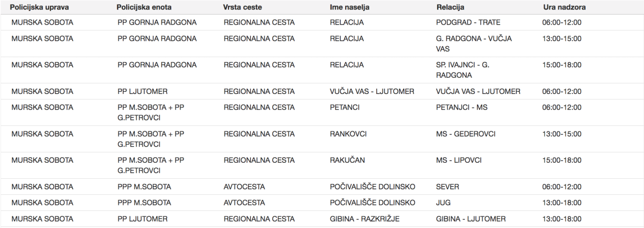Select the MS - LIPOVCI cell
The image size is (644, 228).
click(x=458, y=160)
